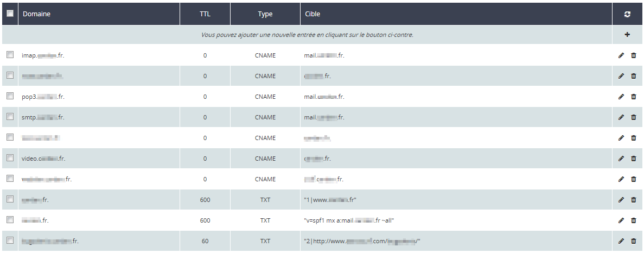Click the refresh icon in table header
644x253 pixels.
point(627,15)
